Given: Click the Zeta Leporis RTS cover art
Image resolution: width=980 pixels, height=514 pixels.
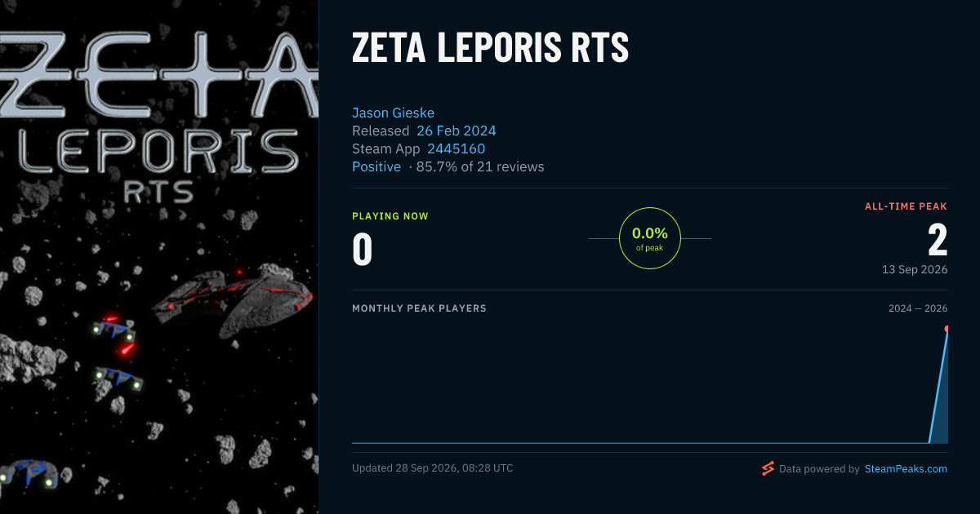Looking at the screenshot, I should pos(159,257).
